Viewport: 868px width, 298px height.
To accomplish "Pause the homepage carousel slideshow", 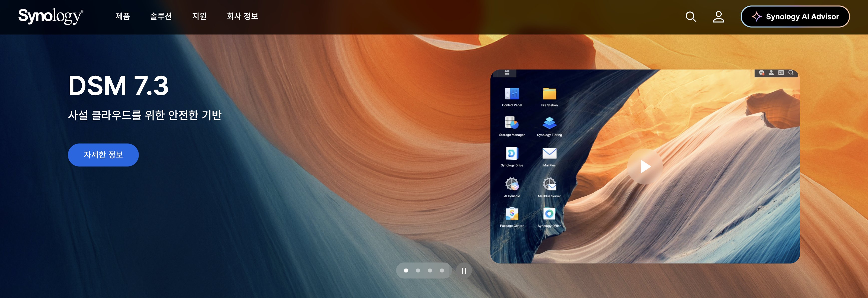I will click(464, 270).
